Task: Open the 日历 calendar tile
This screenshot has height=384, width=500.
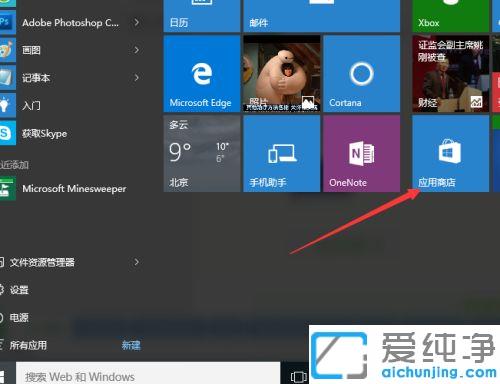Action: (202, 16)
